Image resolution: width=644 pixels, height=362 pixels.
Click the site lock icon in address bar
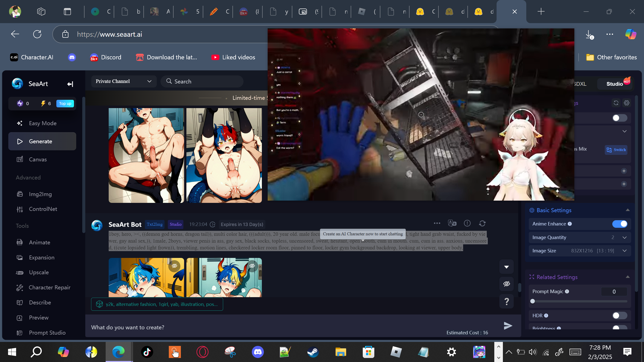pyautogui.click(x=65, y=34)
